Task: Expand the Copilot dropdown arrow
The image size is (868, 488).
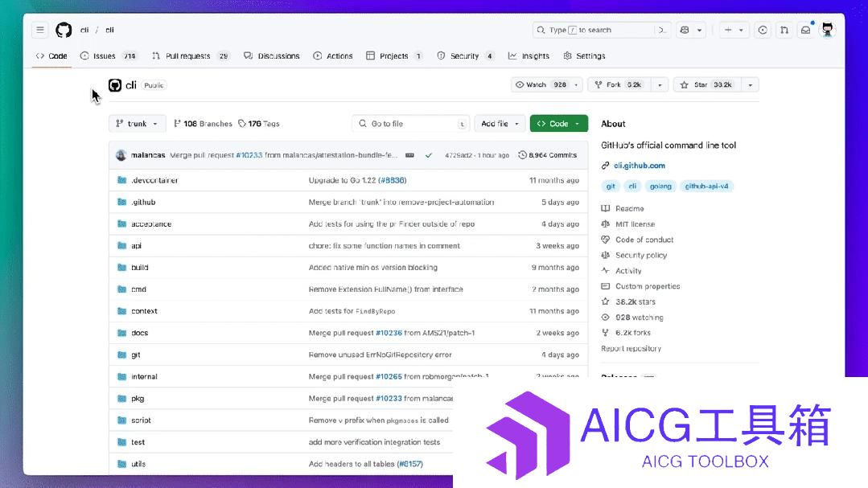Action: (x=700, y=30)
